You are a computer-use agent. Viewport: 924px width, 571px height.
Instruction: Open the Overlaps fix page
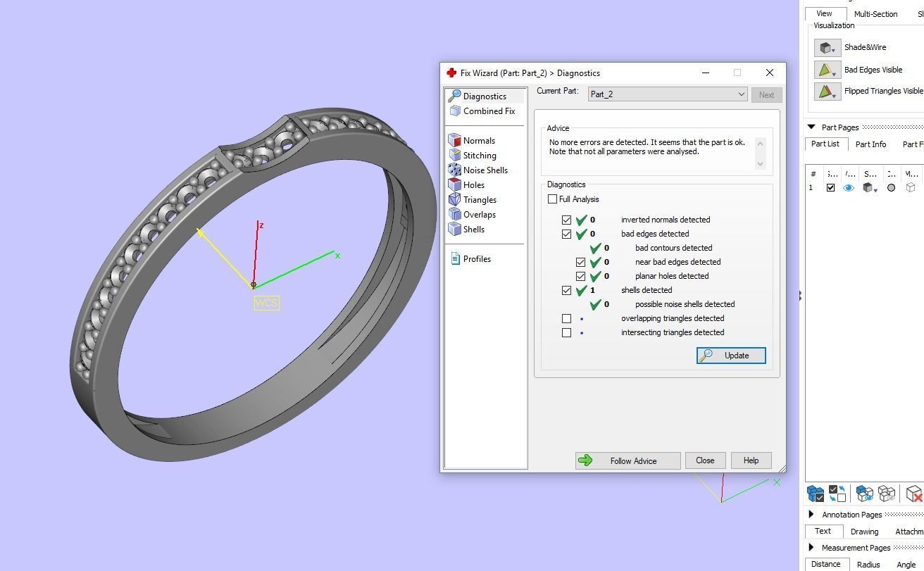coord(479,215)
